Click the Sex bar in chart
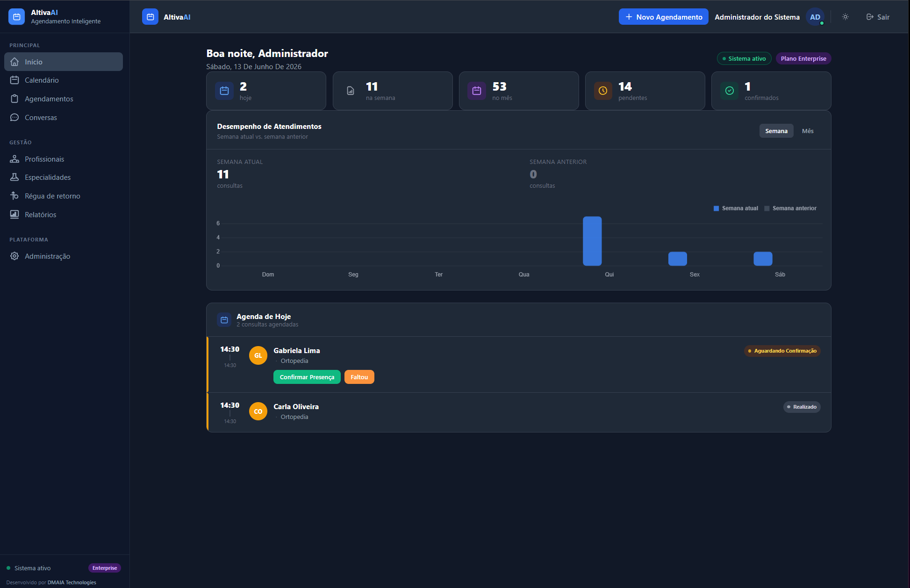Image resolution: width=910 pixels, height=588 pixels. point(678,259)
